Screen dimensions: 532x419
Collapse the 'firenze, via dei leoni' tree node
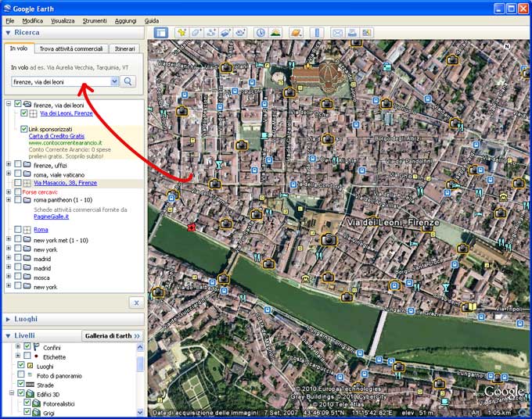[9, 104]
